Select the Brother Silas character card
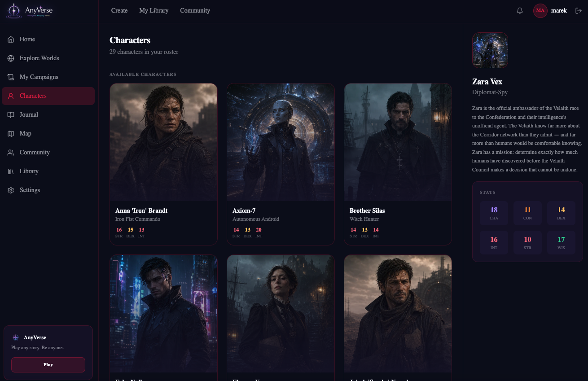 click(x=398, y=164)
